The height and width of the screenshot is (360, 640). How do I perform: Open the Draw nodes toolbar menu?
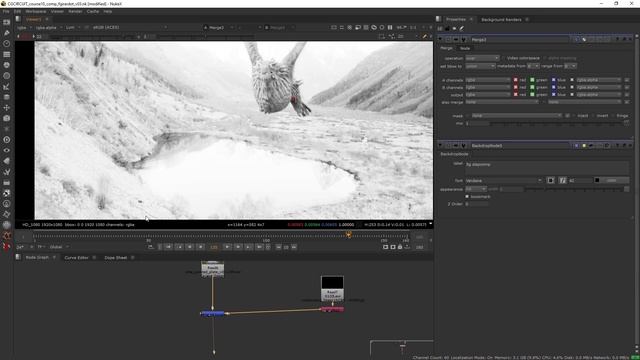coord(7,33)
